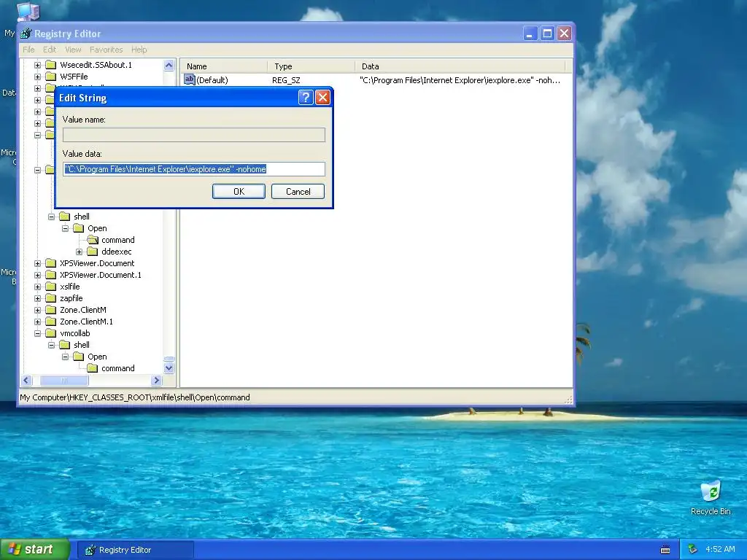Click the tree pane scroll up arrow
This screenshot has width=747, height=560.
tap(169, 65)
